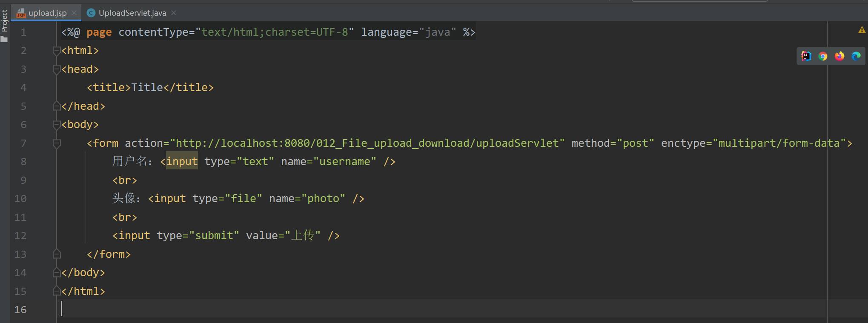This screenshot has width=868, height=323.
Task: Click line number 12 in the gutter
Action: [x=20, y=236]
